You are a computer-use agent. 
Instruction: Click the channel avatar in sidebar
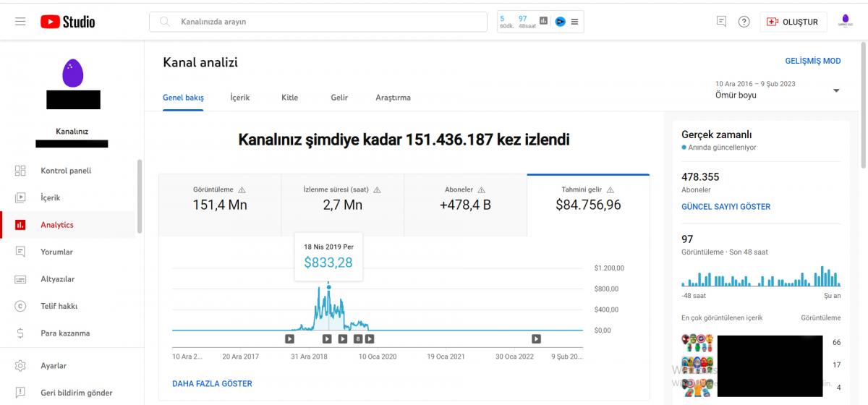point(72,73)
